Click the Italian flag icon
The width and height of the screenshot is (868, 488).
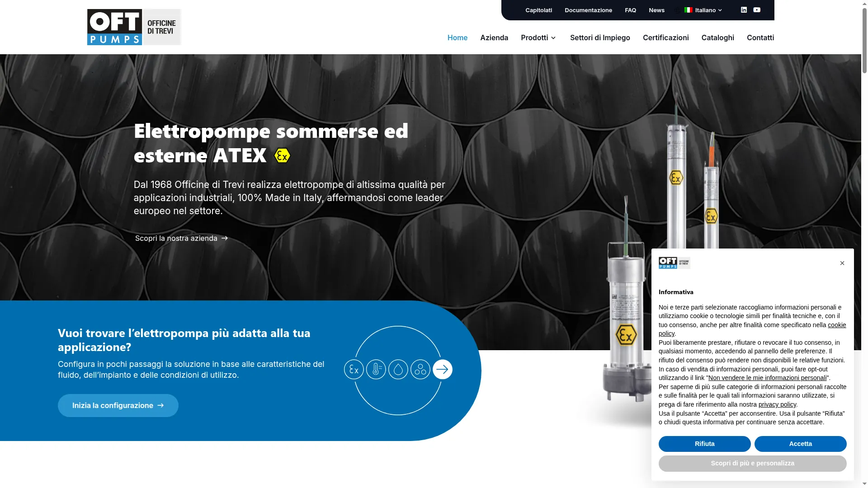pyautogui.click(x=689, y=10)
